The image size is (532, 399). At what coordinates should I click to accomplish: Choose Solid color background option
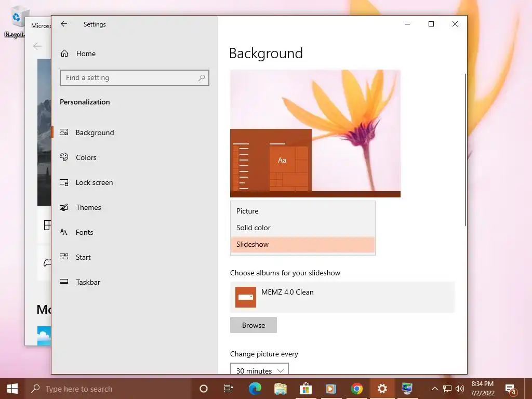(x=303, y=228)
